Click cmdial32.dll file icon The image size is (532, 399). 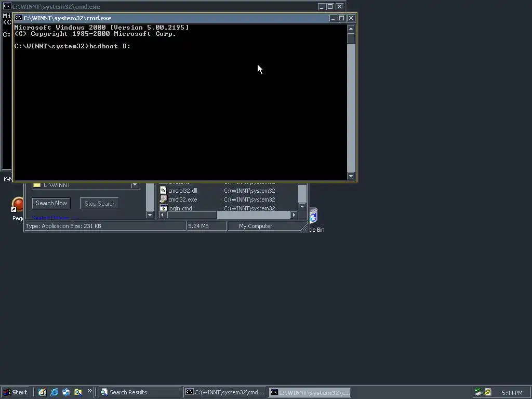163,190
